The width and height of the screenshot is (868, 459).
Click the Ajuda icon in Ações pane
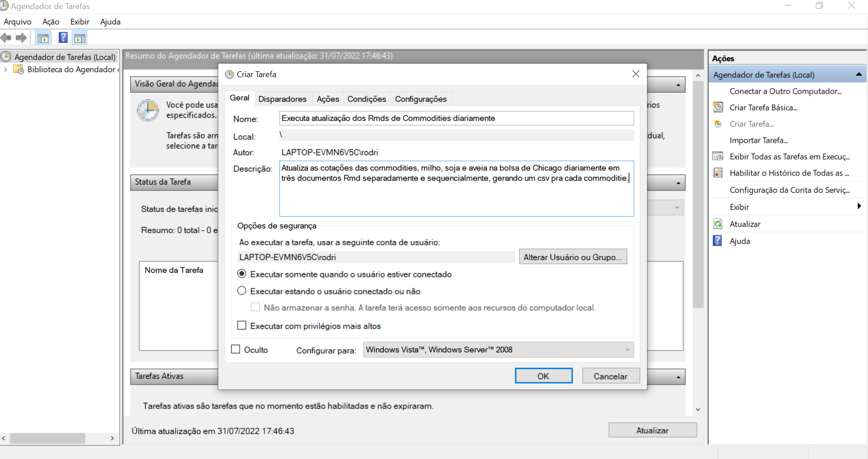[717, 241]
